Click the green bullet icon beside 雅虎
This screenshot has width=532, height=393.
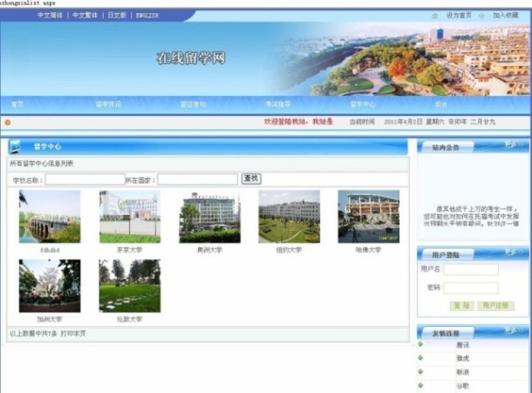(x=420, y=358)
